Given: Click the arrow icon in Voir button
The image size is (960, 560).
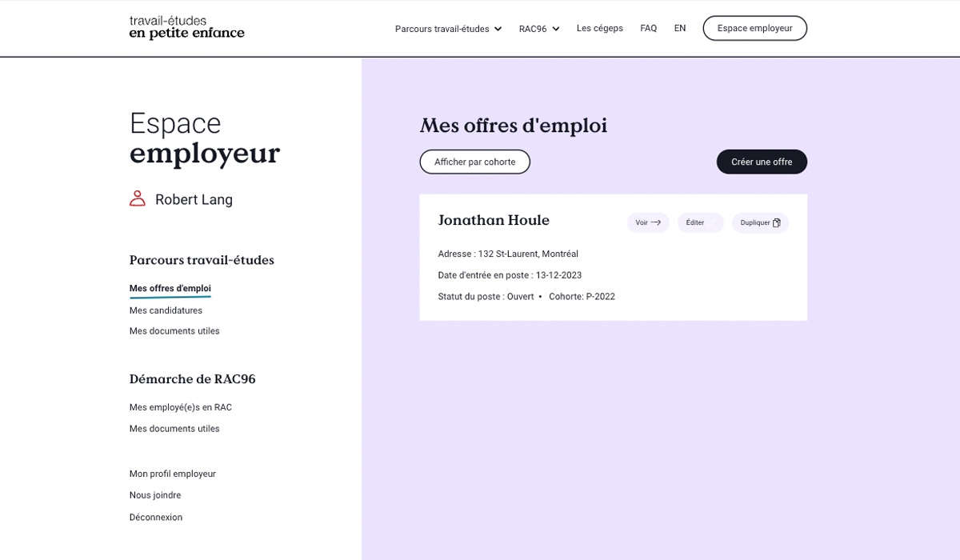Looking at the screenshot, I should tap(656, 222).
